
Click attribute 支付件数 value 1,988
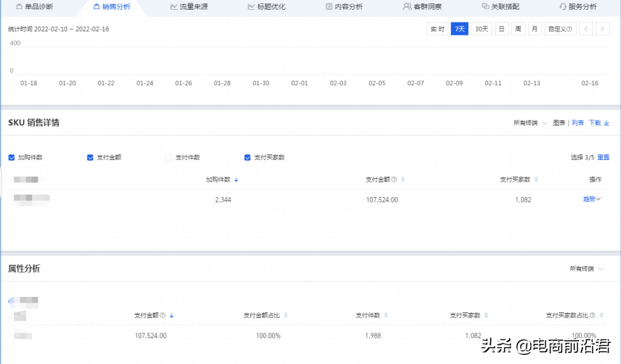point(373,335)
